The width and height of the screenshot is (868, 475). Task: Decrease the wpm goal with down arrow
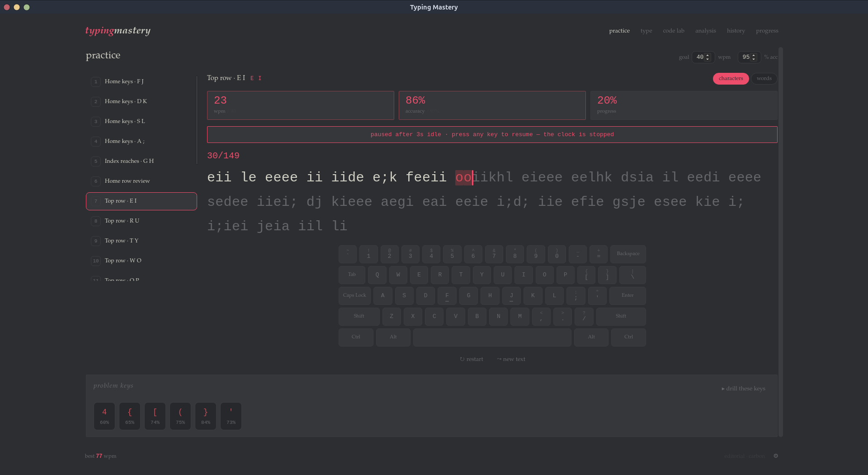tap(708, 59)
